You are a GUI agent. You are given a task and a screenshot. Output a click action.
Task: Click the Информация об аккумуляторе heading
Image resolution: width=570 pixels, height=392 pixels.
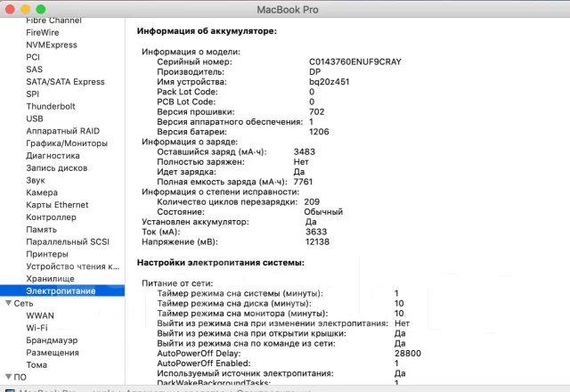click(x=207, y=31)
